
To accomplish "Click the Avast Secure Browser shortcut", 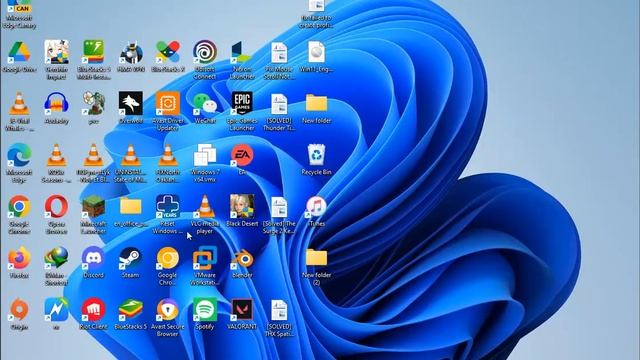I will click(x=168, y=309).
